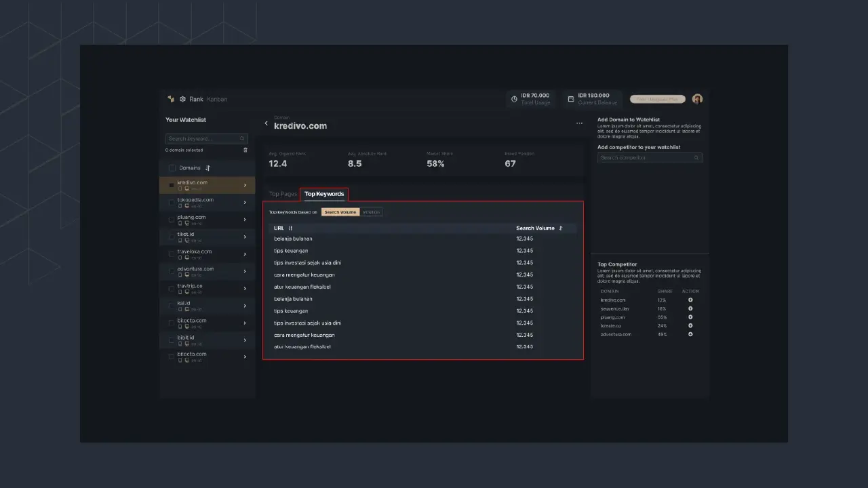Image resolution: width=868 pixels, height=488 pixels.
Task: Check the traveloka.com checkbox
Action: (x=172, y=254)
